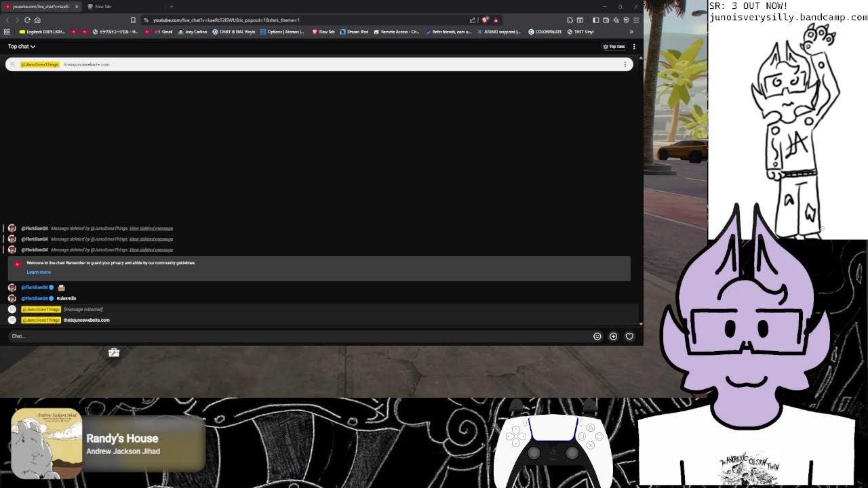Screen dimensions: 868x488
Task: Open the Dream iPod bookmark
Action: pyautogui.click(x=354, y=32)
